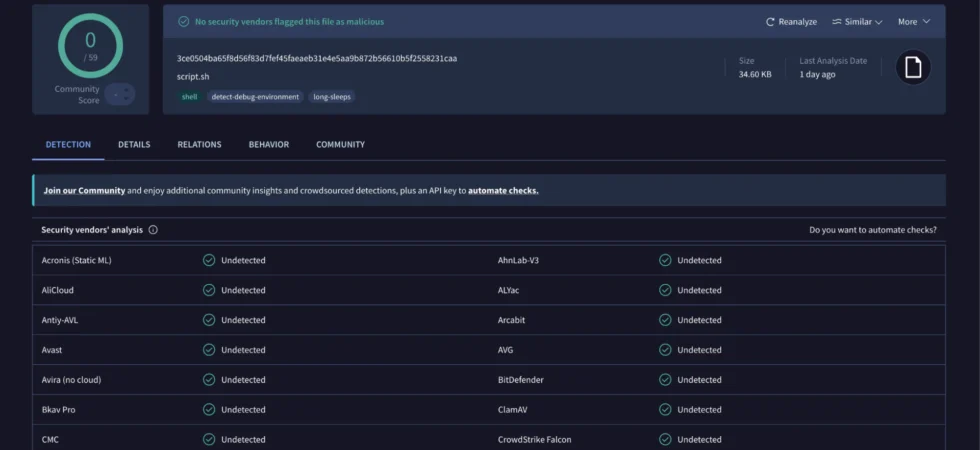Click the Undetected status for BitDefender
Screen dimensions: 980x450
click(x=699, y=380)
